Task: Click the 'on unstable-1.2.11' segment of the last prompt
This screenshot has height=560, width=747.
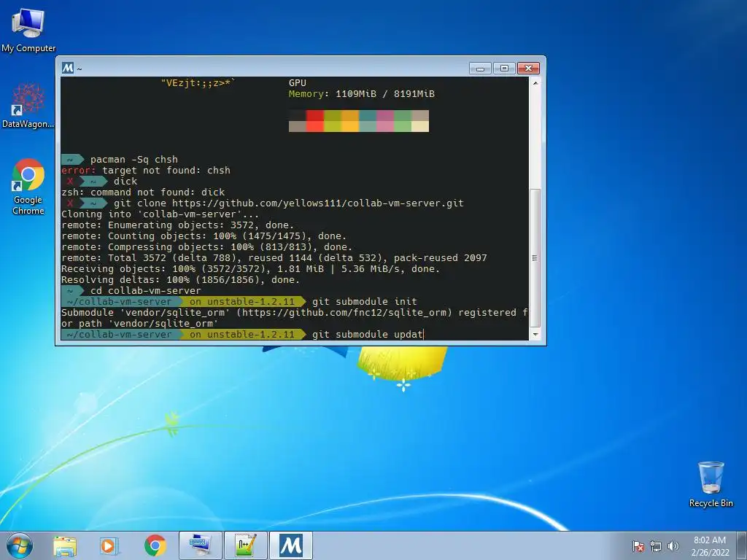Action: (242, 334)
